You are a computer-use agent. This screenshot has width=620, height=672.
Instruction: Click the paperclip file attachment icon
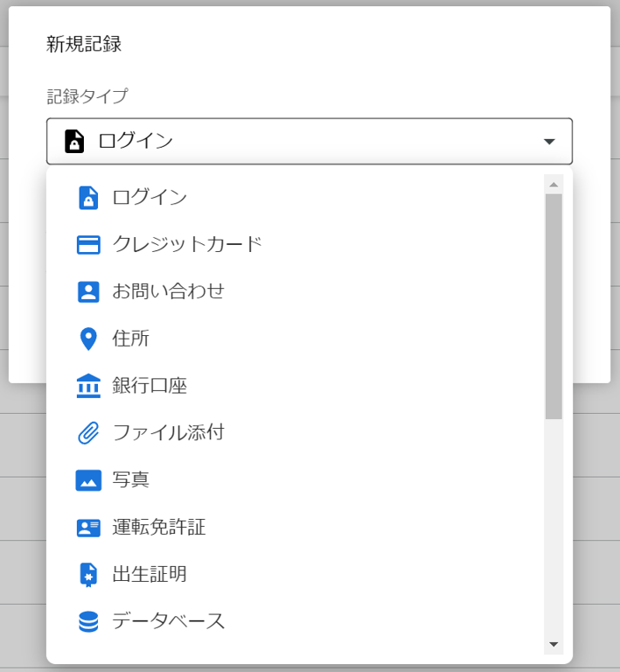point(88,433)
